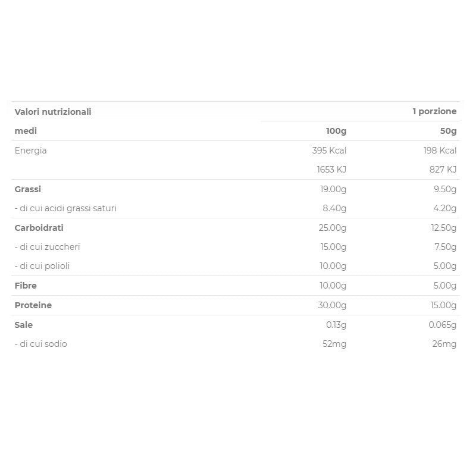Click the '395 Kcal' energy value
The height and width of the screenshot is (476, 476).
pyautogui.click(x=329, y=151)
